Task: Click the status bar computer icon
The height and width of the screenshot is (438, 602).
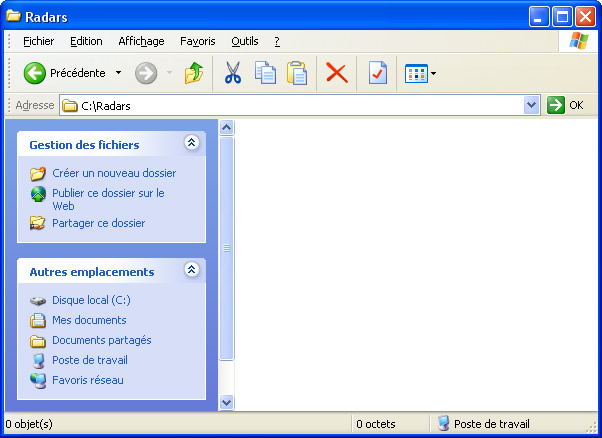Action: pyautogui.click(x=443, y=423)
